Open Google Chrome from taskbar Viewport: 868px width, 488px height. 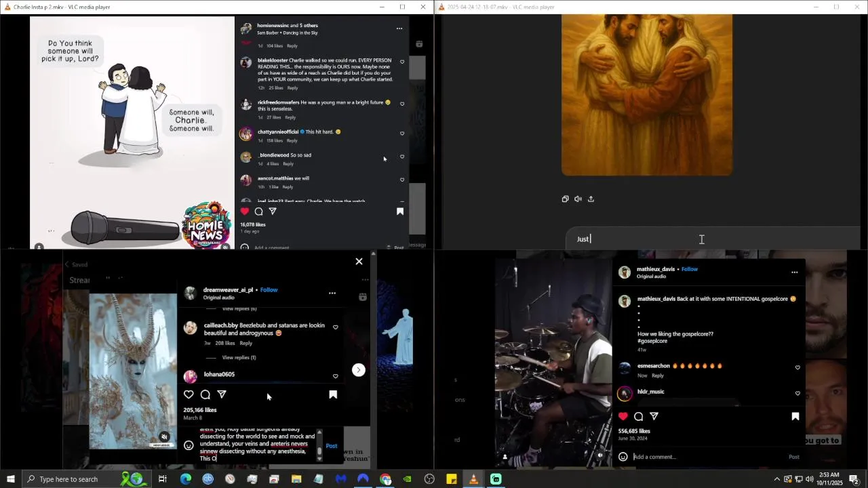(386, 479)
